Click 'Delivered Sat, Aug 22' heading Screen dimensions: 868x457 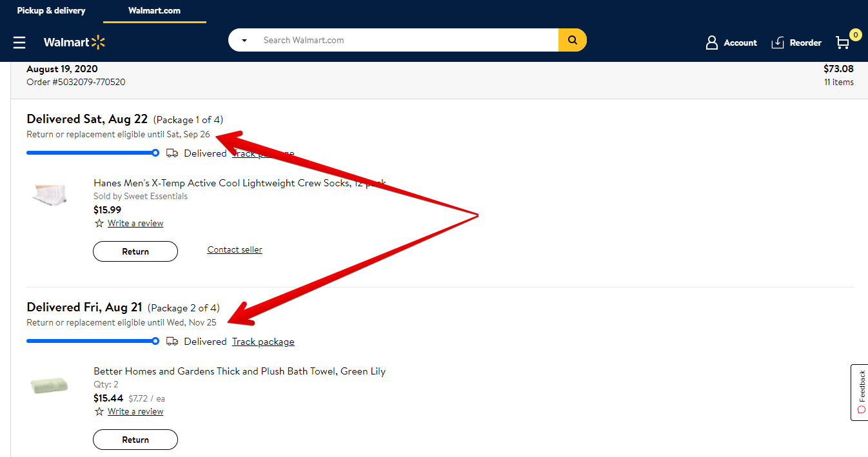(87, 119)
